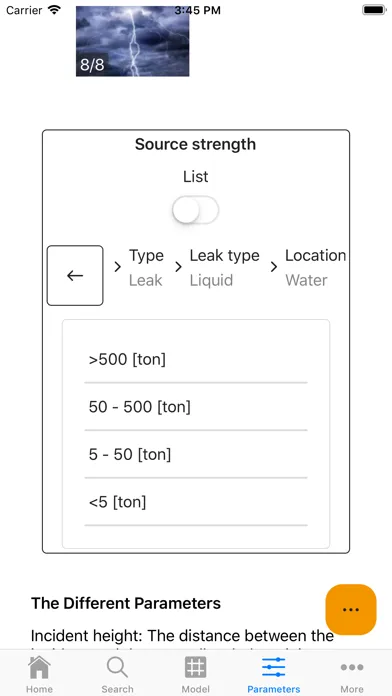Click the back arrow button

click(75, 275)
